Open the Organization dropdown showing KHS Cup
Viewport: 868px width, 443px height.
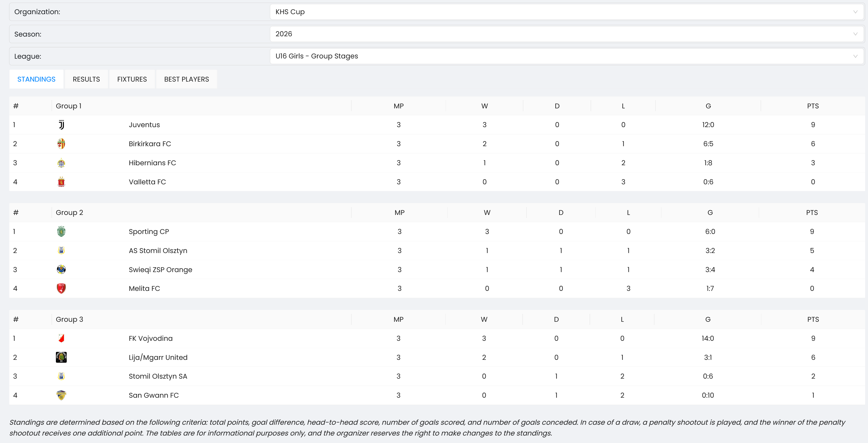tap(566, 12)
